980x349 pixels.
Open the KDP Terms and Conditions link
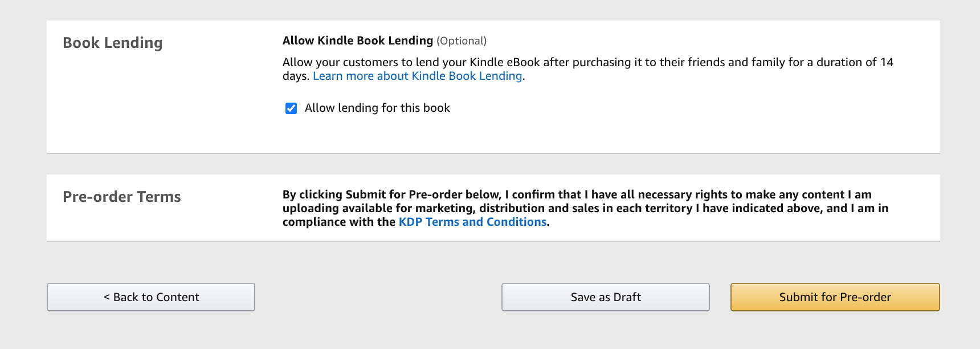(472, 222)
